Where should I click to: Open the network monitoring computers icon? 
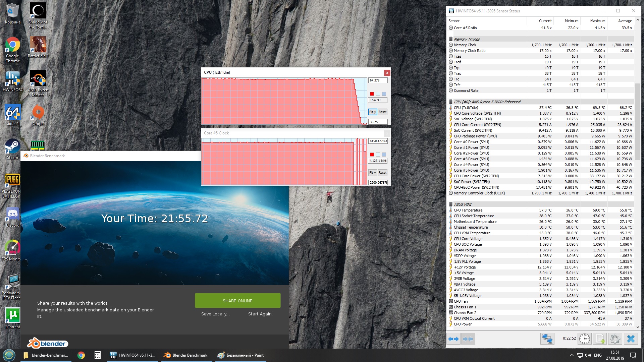(547, 339)
